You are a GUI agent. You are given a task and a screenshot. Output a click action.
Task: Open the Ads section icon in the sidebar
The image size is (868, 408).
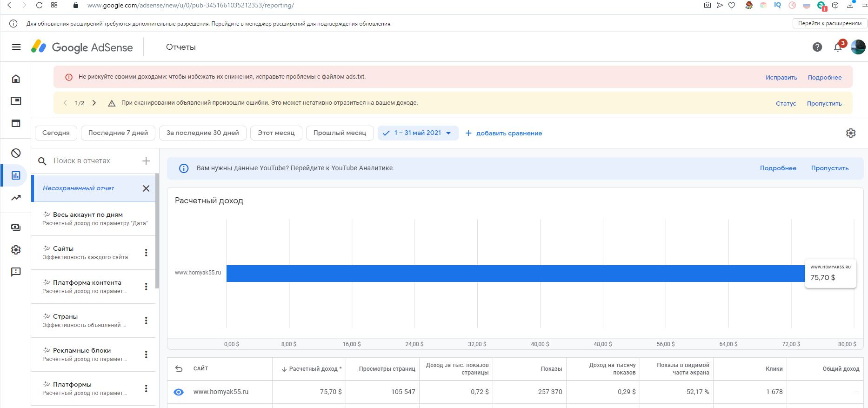tap(16, 101)
